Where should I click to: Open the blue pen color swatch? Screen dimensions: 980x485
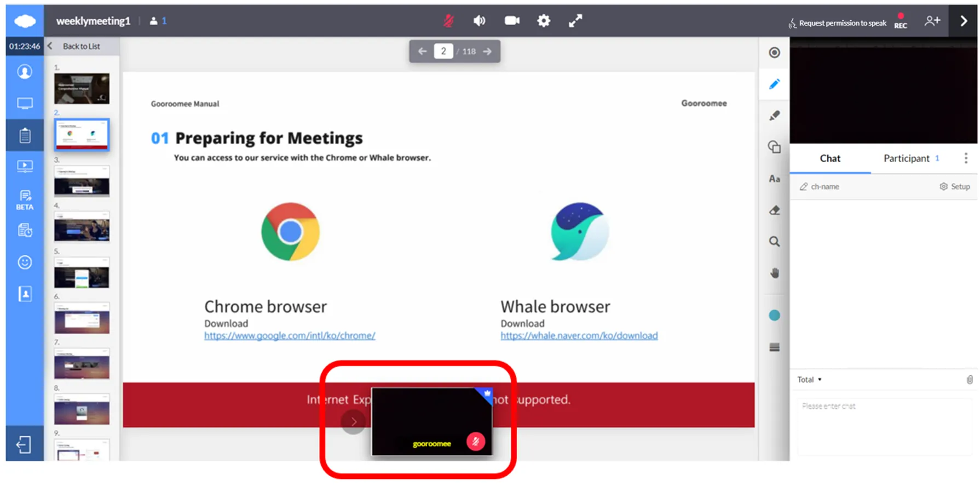pos(774,315)
